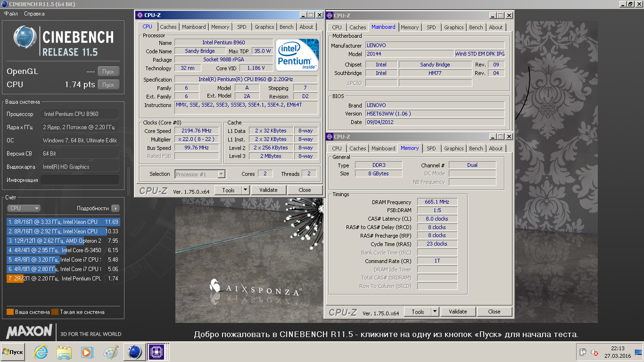Click the power tray icon

583,352
